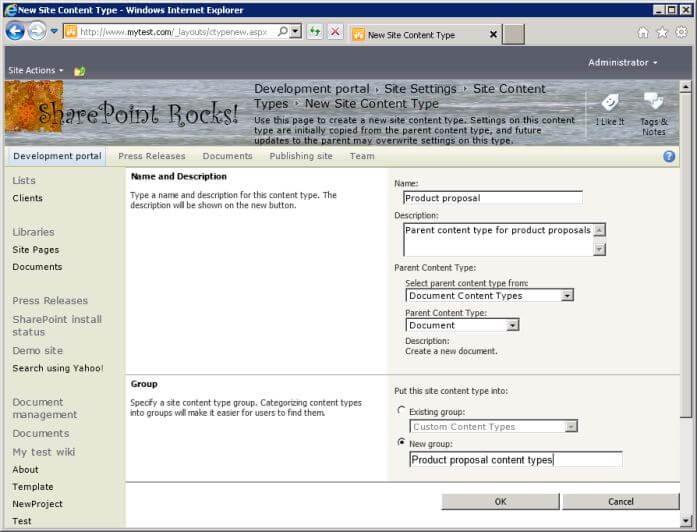The width and height of the screenshot is (697, 532).
Task: Click the page vertical scrollbar thumb
Action: pos(685,255)
